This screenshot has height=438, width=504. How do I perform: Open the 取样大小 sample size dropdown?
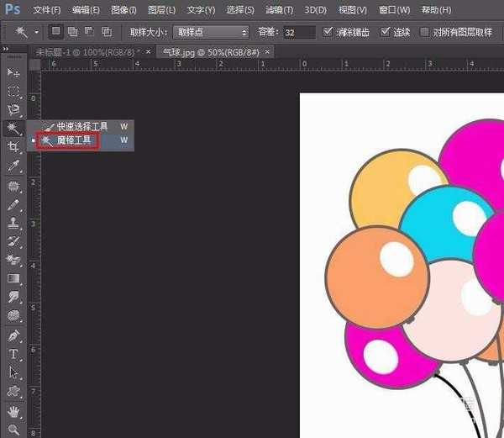211,32
